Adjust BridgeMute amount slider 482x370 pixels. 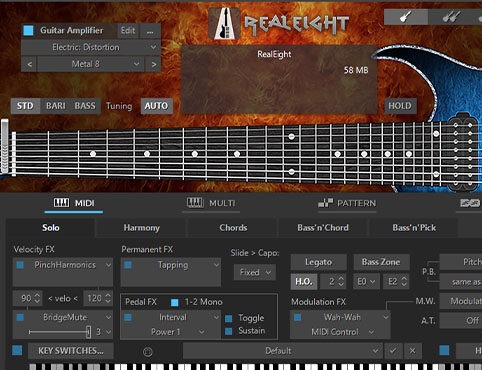pos(59,332)
